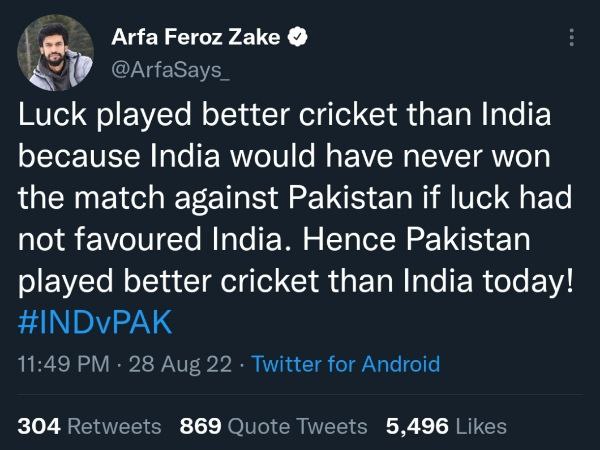View the 304 Retweets list
Screen dimensions: 600x450
89,426
